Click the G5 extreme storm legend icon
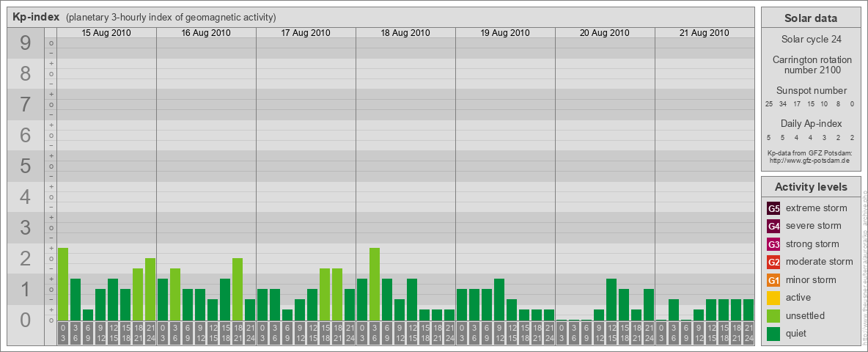 [x=773, y=208]
